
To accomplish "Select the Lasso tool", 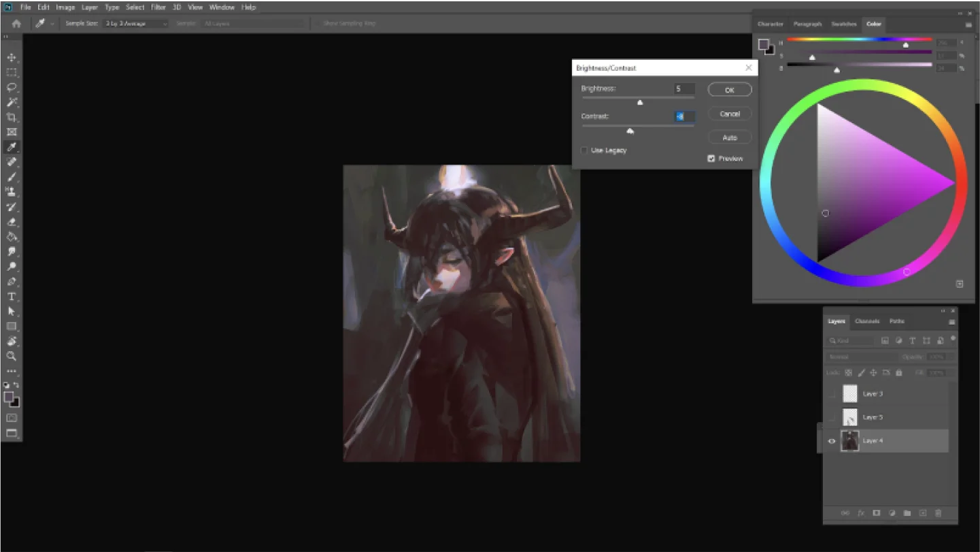I will pos(12,87).
